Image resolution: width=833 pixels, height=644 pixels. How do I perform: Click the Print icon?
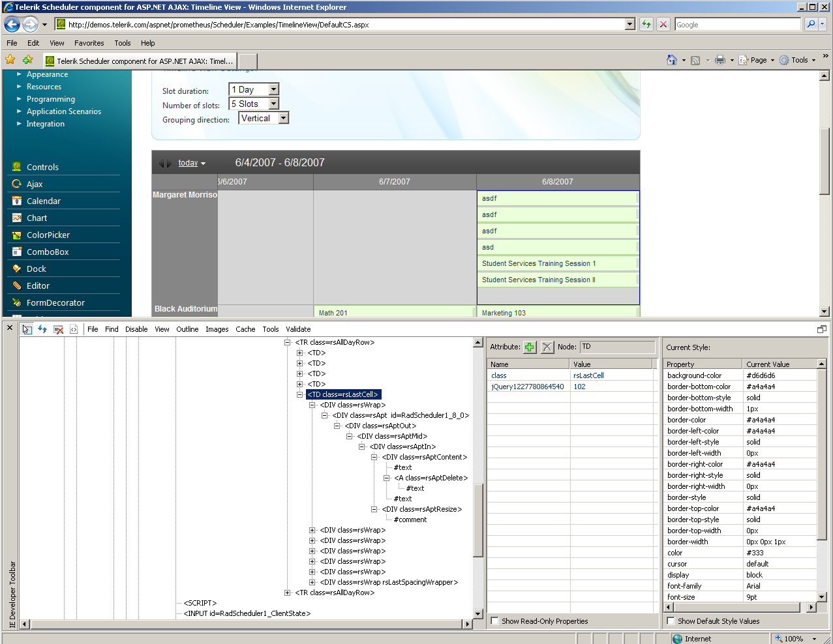[x=720, y=60]
